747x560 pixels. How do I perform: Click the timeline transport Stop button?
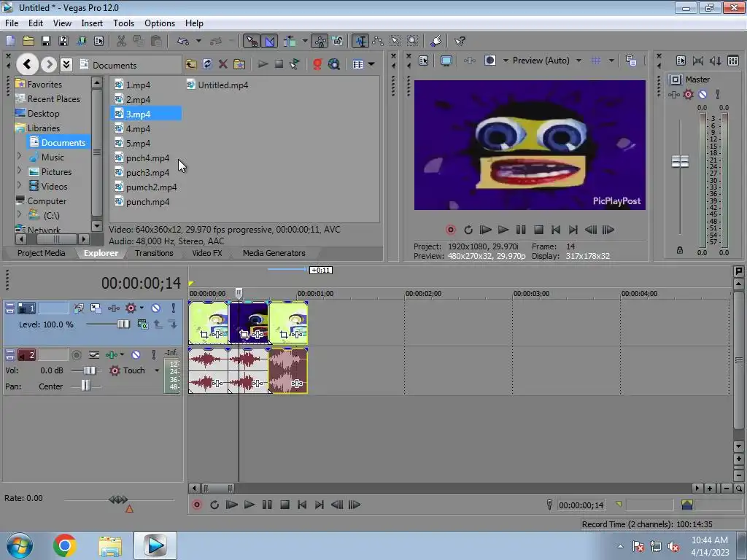[285, 505]
